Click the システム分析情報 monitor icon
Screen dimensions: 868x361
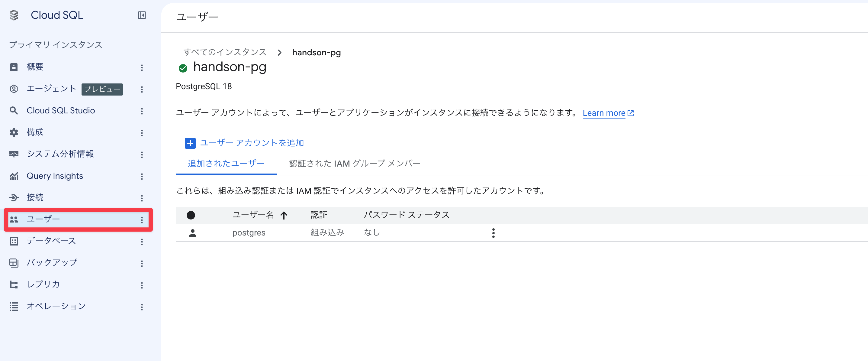pyautogui.click(x=14, y=154)
